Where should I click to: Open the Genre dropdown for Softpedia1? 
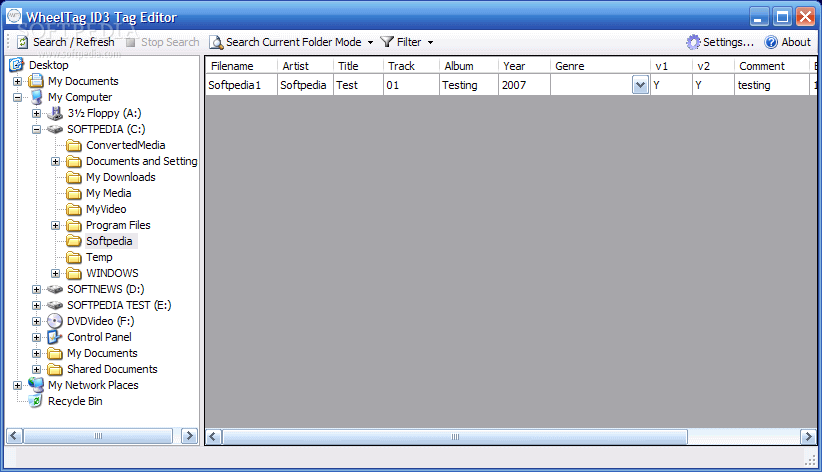click(x=640, y=85)
